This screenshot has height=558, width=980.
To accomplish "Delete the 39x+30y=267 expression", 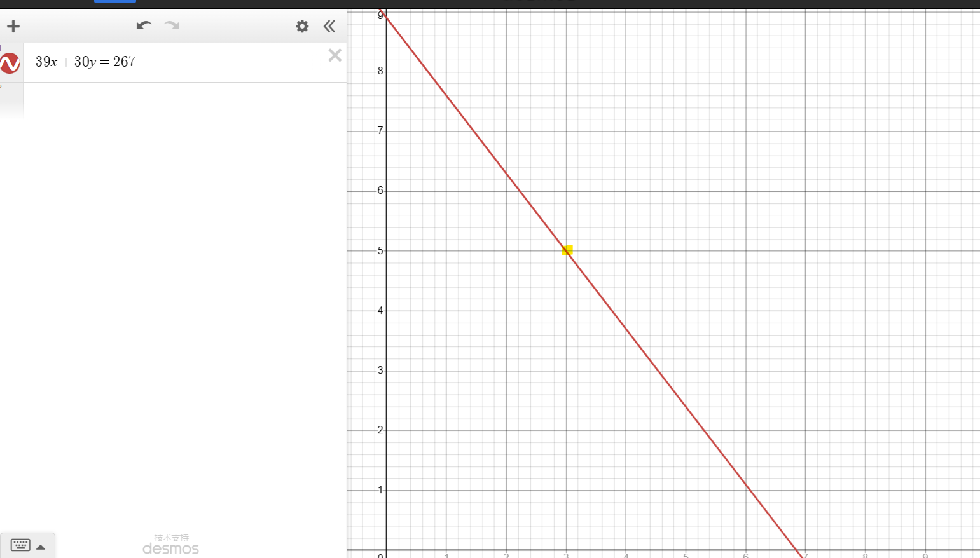I will pos(335,55).
